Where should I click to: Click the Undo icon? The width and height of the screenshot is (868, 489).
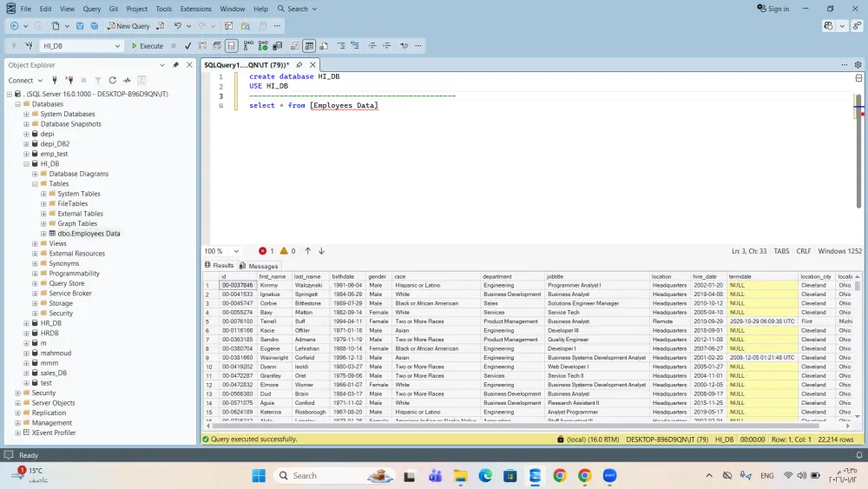[x=178, y=25]
